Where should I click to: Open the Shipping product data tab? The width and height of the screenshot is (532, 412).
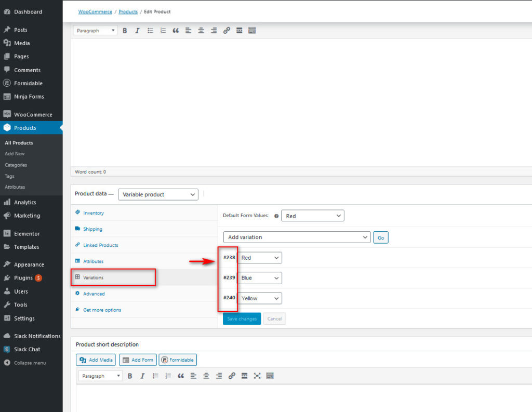pos(144,229)
